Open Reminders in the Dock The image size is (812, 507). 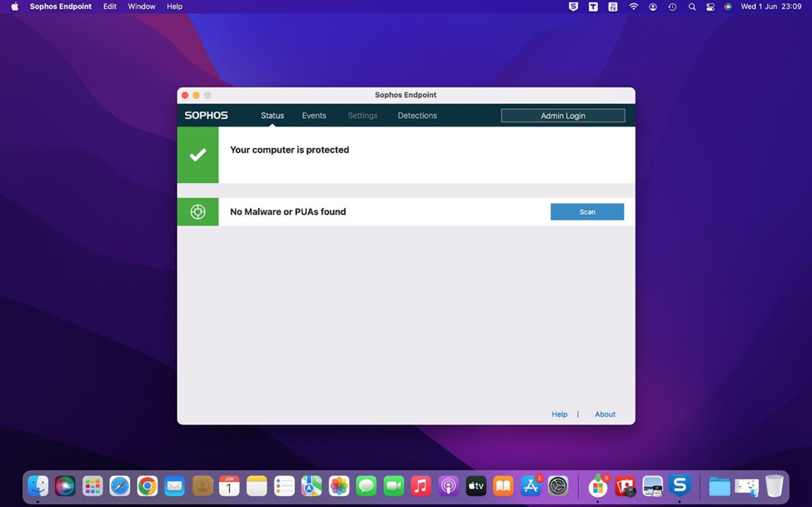tap(284, 486)
